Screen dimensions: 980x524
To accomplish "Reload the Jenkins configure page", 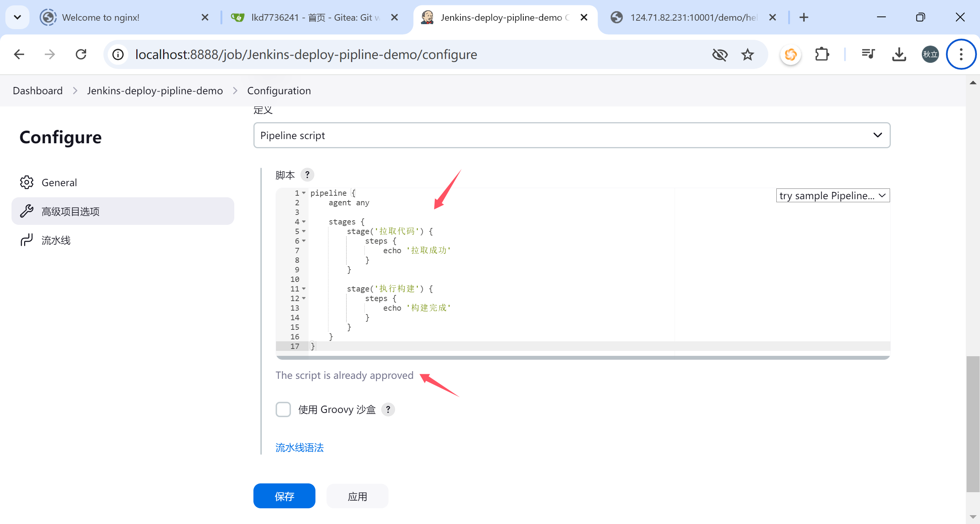I will (81, 54).
